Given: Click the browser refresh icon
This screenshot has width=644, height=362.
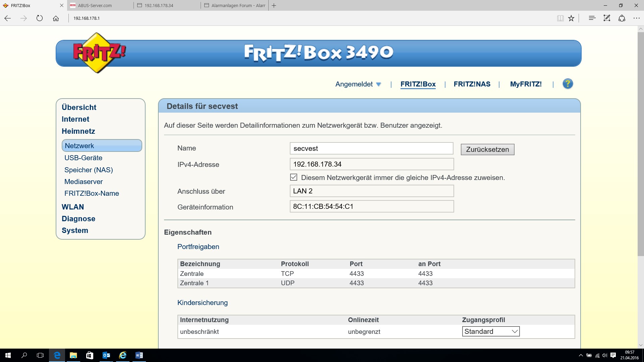Looking at the screenshot, I should click(40, 18).
